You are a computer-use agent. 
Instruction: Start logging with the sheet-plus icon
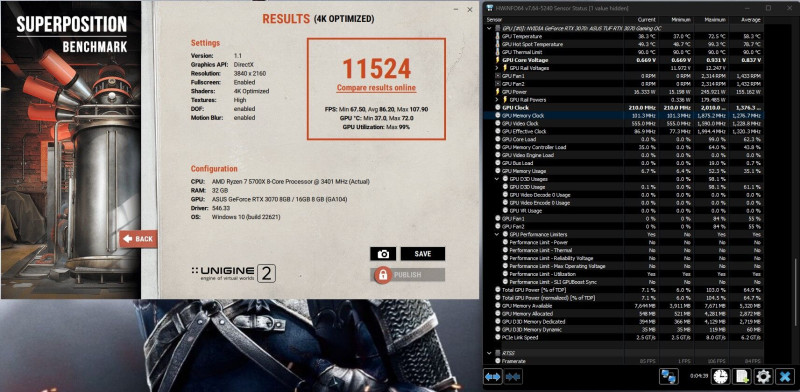(x=741, y=377)
